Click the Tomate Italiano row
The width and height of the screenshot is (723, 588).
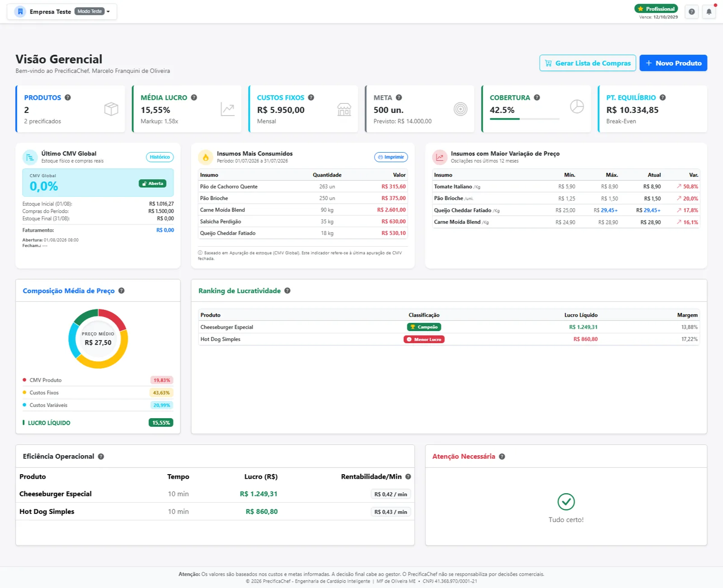point(566,187)
